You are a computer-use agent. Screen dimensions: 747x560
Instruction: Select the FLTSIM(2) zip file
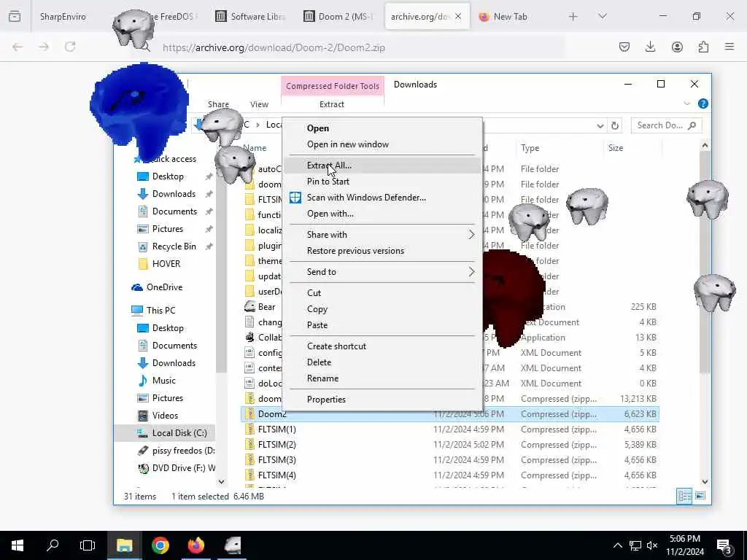(x=276, y=445)
